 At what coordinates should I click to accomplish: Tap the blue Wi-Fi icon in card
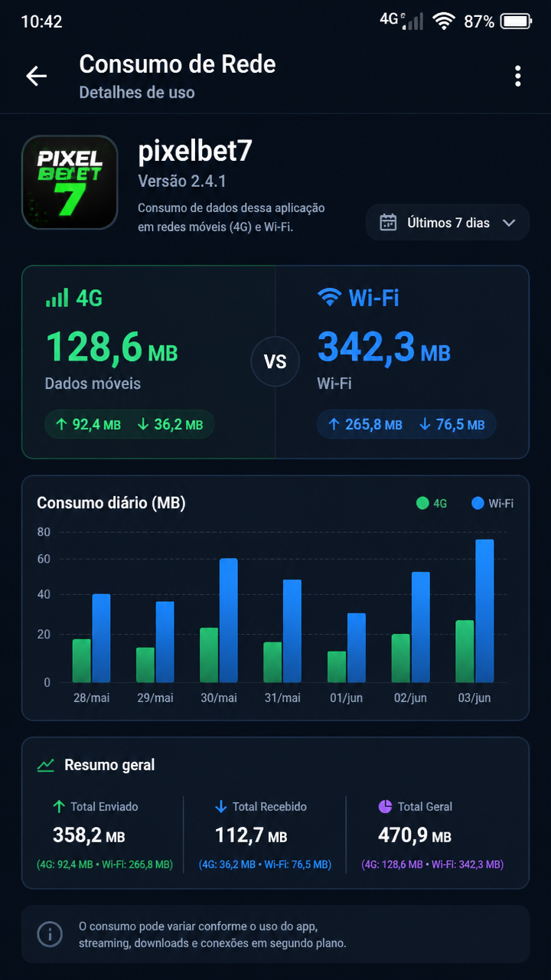[x=329, y=298]
